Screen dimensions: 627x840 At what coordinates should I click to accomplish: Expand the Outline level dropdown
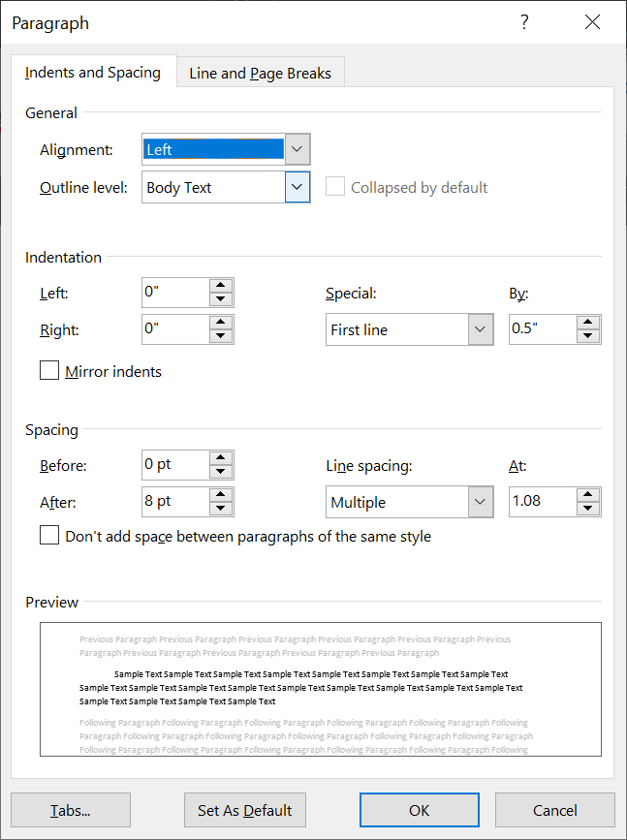coord(298,187)
